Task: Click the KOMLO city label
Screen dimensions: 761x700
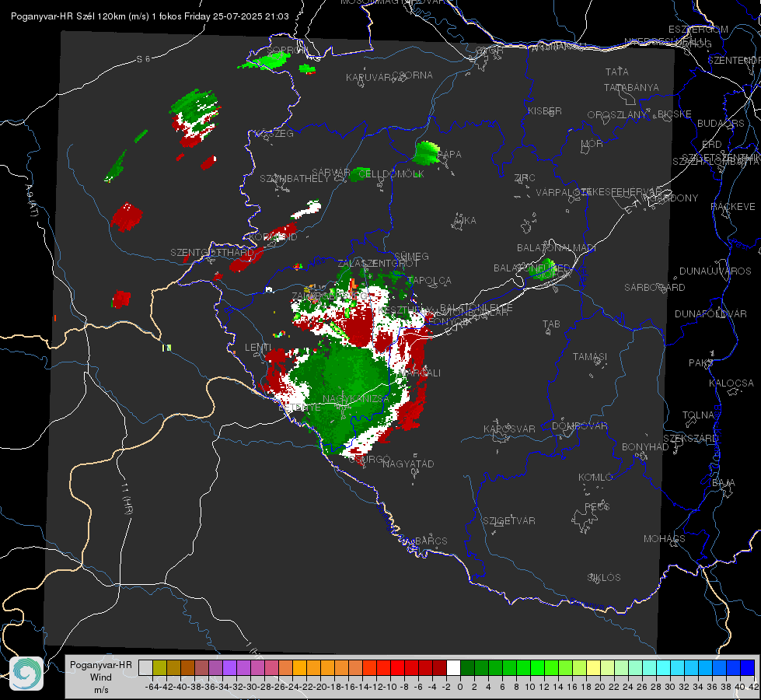Action: click(595, 478)
